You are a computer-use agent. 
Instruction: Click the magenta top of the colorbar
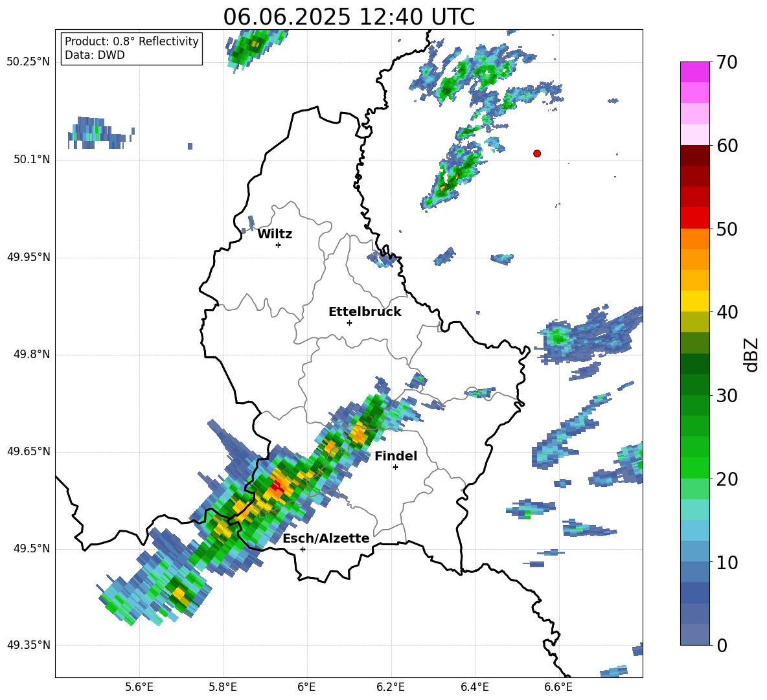(694, 72)
